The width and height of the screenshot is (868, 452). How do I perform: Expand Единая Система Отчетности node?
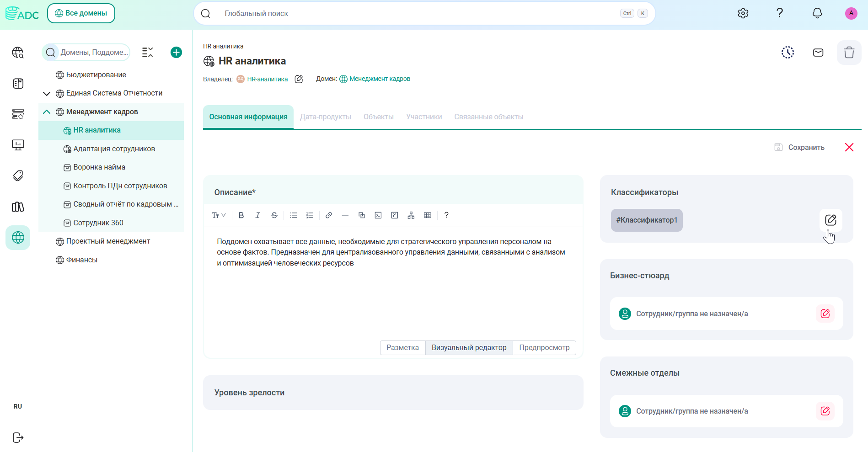pyautogui.click(x=47, y=94)
